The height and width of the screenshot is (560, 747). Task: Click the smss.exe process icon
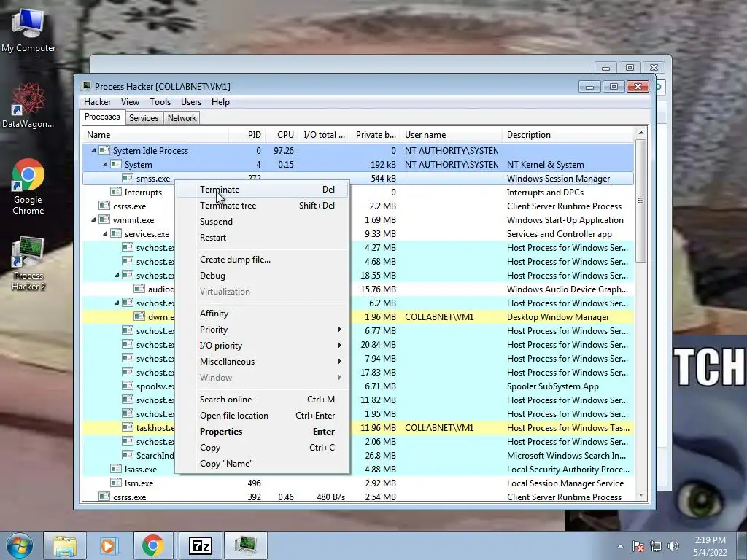[127, 178]
